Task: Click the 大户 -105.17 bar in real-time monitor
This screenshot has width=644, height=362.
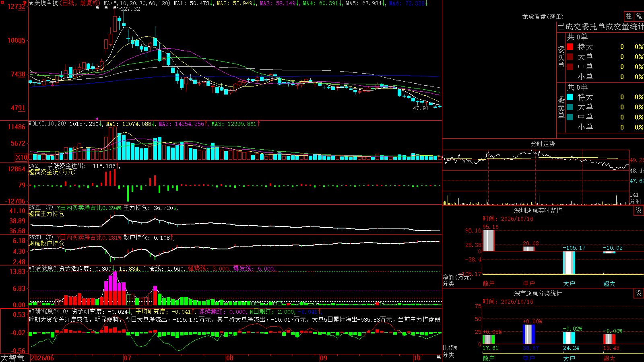Action: pos(569,263)
